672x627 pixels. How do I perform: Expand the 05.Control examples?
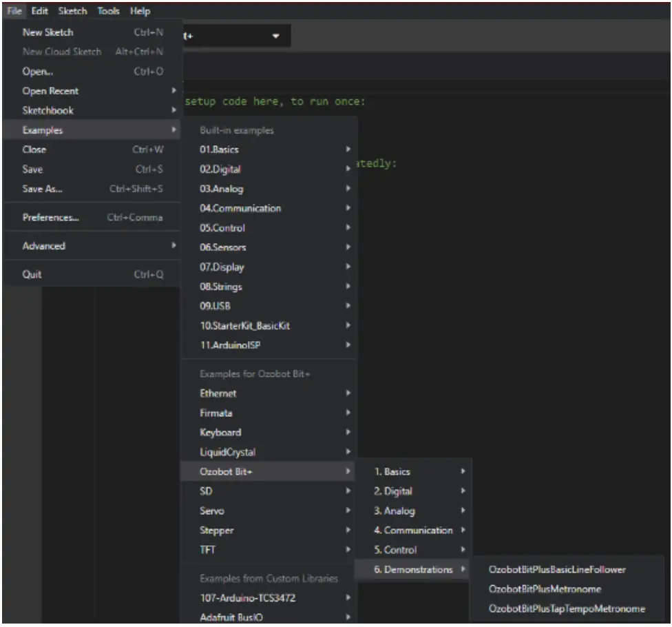click(270, 228)
